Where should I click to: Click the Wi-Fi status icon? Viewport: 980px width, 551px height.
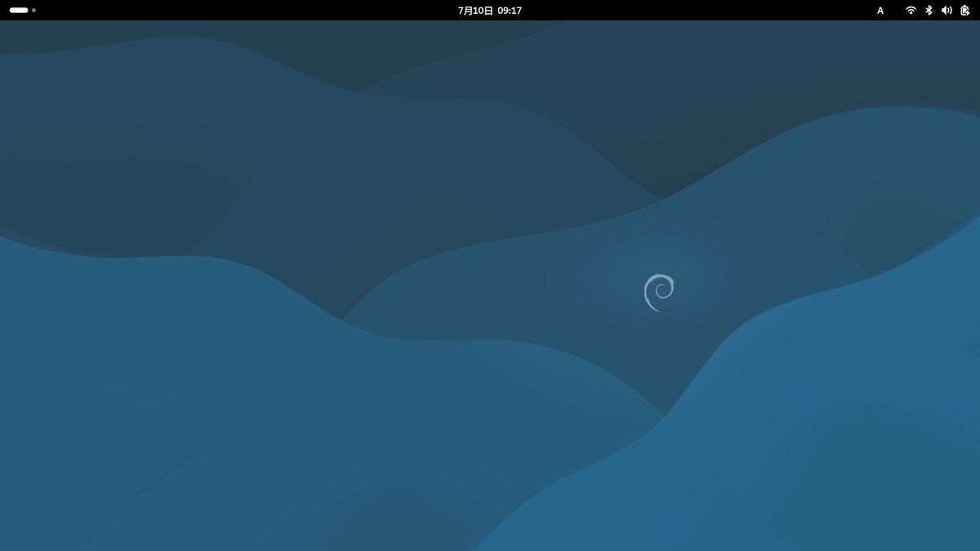click(x=911, y=11)
